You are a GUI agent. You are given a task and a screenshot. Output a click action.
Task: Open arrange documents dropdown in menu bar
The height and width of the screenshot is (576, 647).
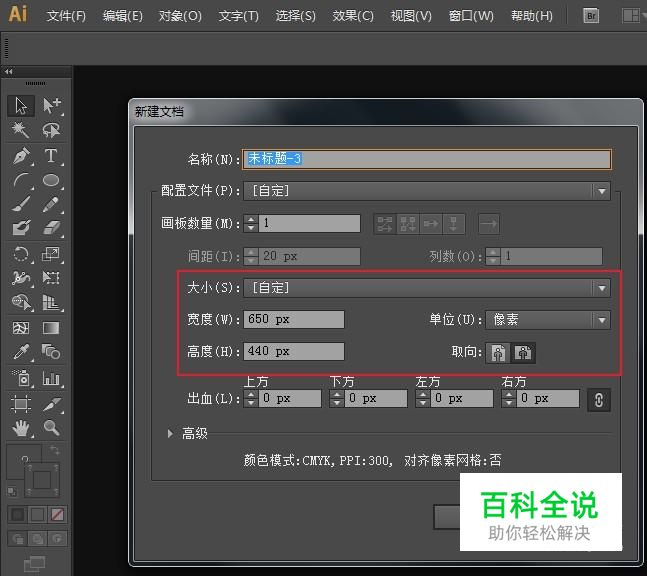[633, 16]
